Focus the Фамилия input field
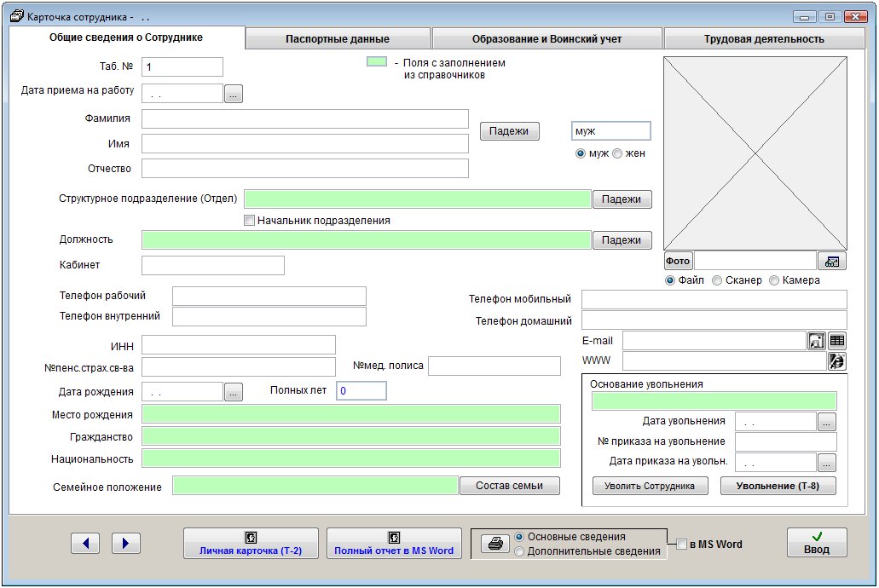Viewport: 879px width, 588px height. [305, 118]
